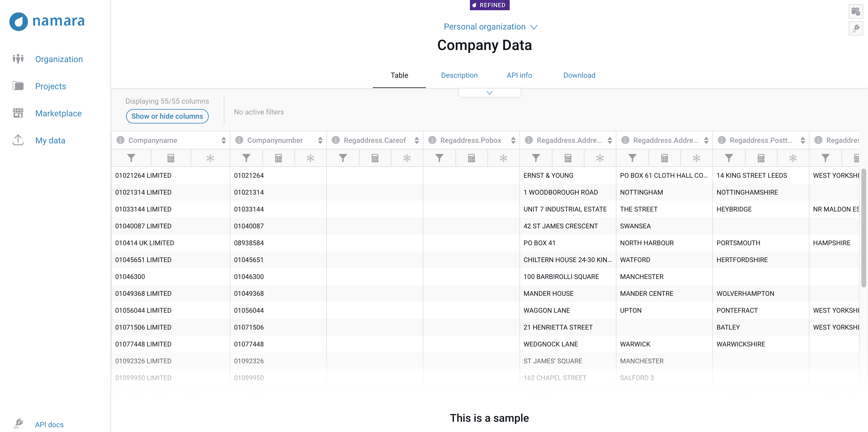Select the Table tab
This screenshot has width=868, height=432.
tap(399, 75)
